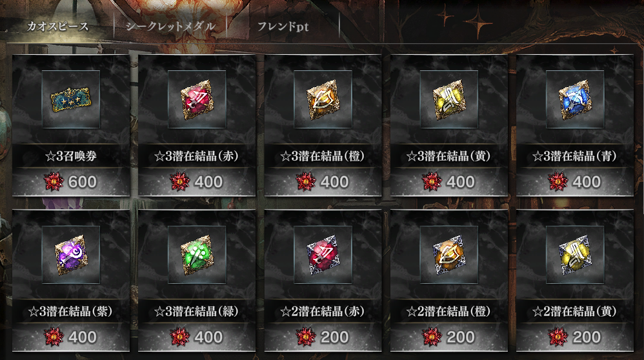
Task: Open the シークレットメダル tab
Action: [170, 26]
